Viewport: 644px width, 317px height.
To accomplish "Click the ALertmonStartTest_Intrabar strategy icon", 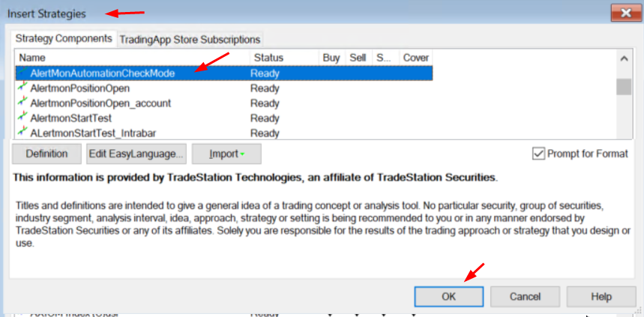I will click(x=22, y=132).
